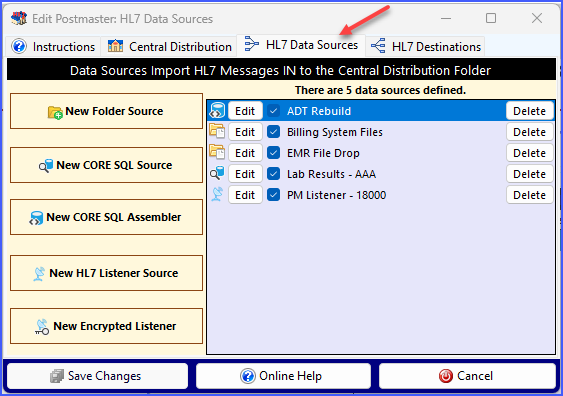The width and height of the screenshot is (563, 396).
Task: Click the folder icon beside Billing System Files
Action: (x=217, y=131)
